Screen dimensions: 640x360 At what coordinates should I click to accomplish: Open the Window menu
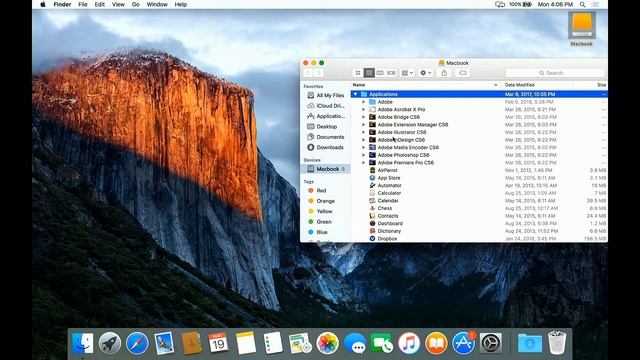157,4
